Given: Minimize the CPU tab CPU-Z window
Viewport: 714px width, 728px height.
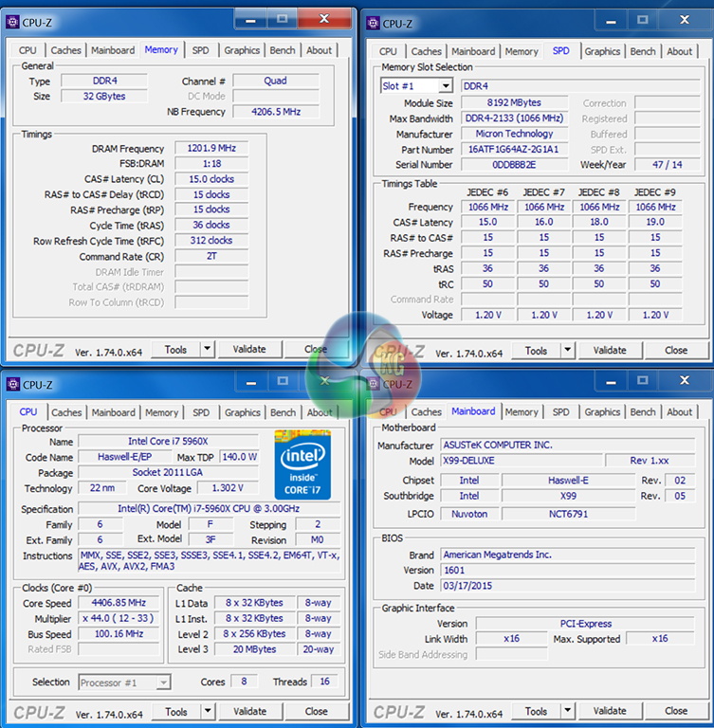Looking at the screenshot, I should click(x=251, y=382).
